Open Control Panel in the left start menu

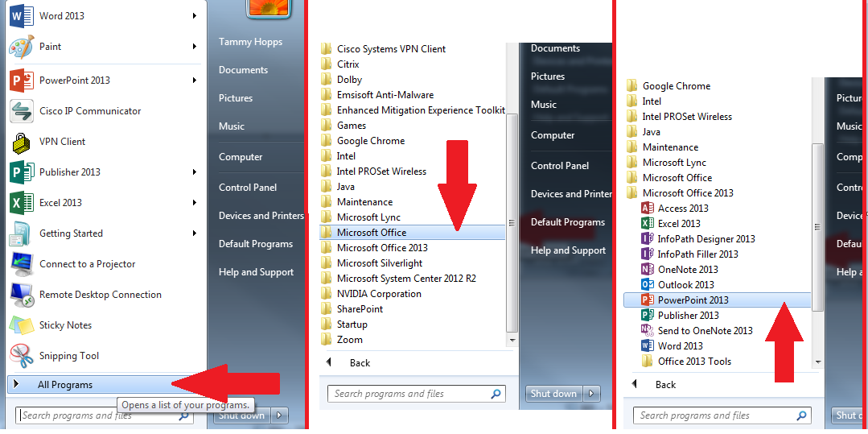coord(248,188)
